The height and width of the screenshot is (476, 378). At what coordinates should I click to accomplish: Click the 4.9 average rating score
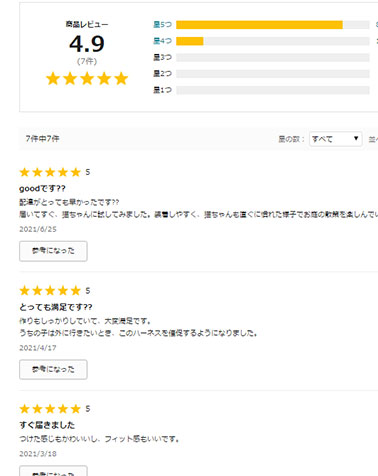click(87, 44)
